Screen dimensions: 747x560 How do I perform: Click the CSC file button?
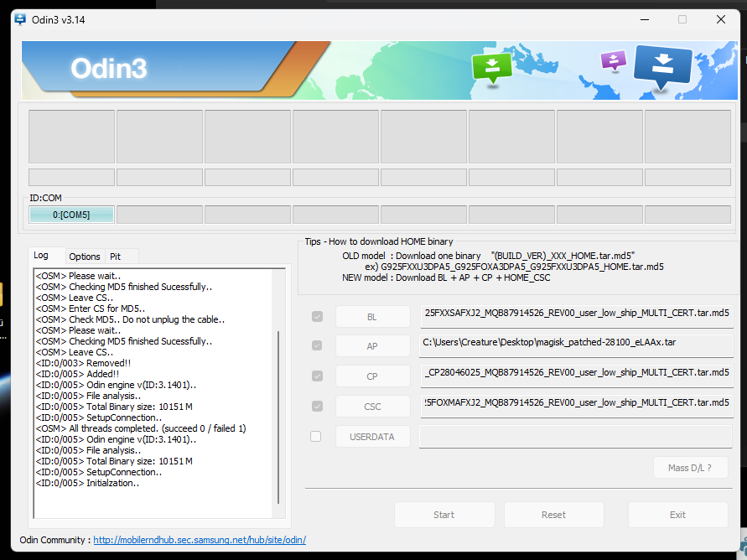(372, 407)
